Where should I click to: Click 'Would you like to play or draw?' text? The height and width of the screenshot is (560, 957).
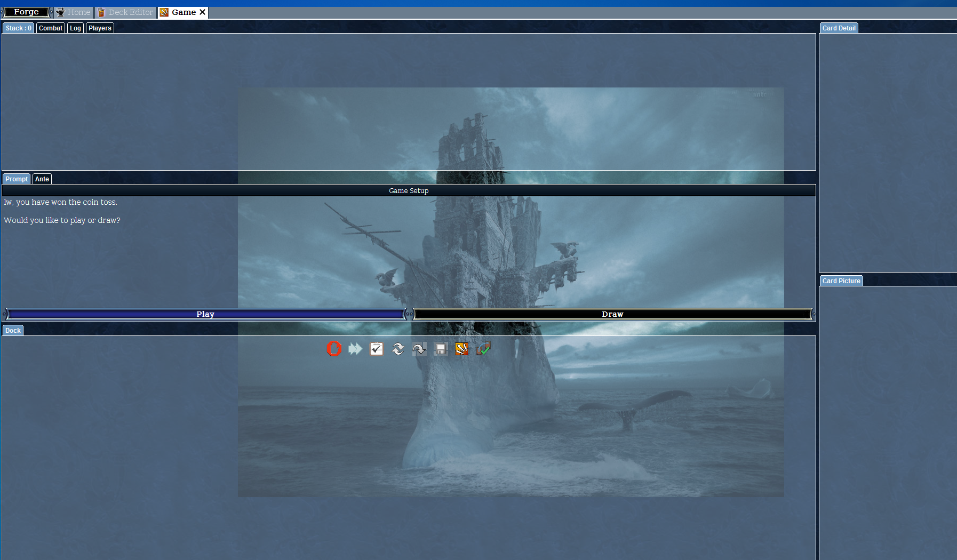coord(62,220)
